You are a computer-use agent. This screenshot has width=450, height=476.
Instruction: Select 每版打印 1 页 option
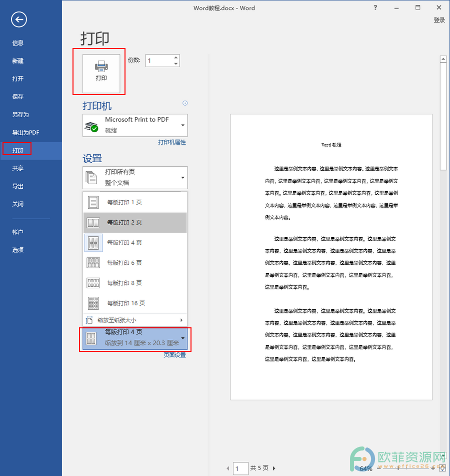pos(135,202)
